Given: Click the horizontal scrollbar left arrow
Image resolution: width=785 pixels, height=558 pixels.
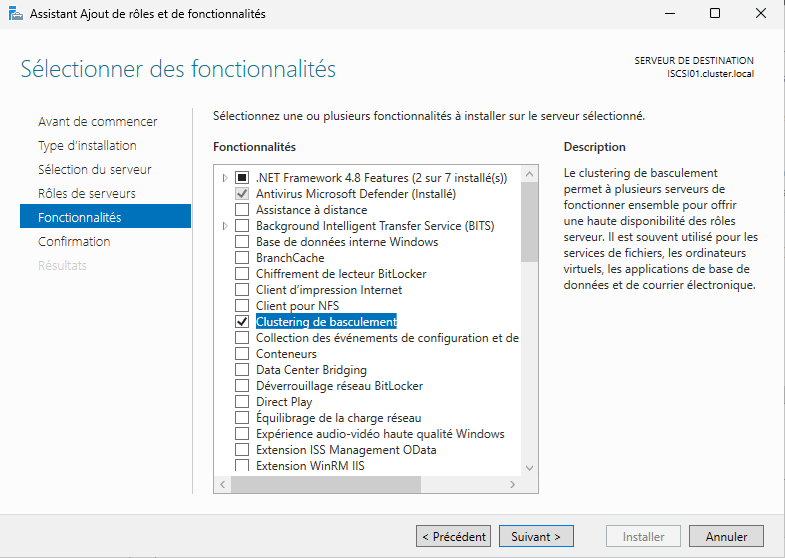Looking at the screenshot, I should pos(223,484).
